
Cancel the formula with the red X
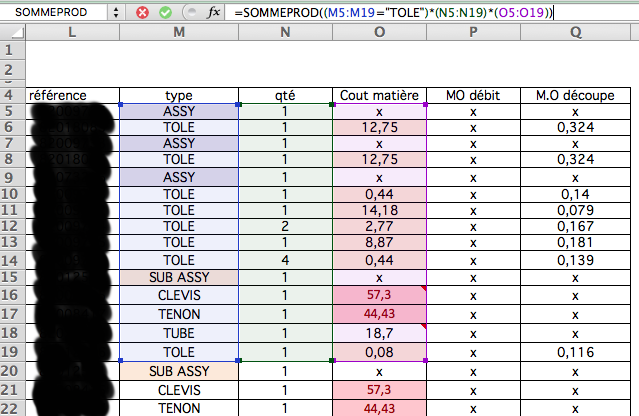coord(142,13)
